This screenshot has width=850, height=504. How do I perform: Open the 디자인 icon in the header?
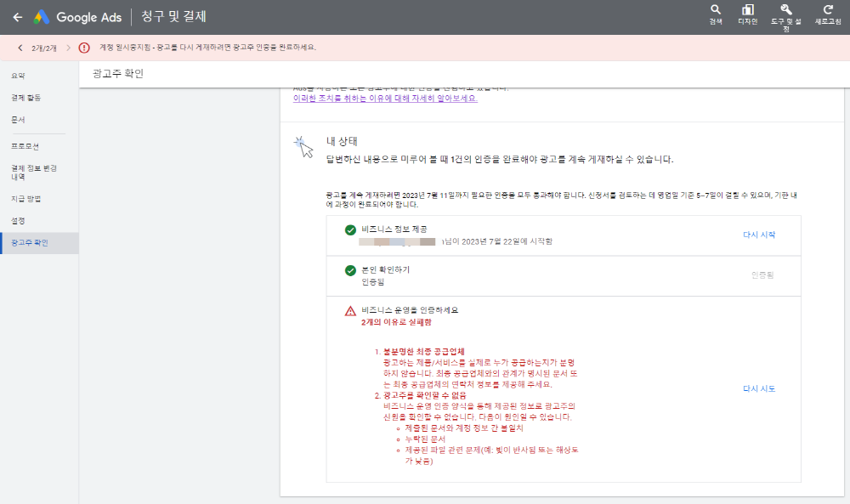point(747,14)
